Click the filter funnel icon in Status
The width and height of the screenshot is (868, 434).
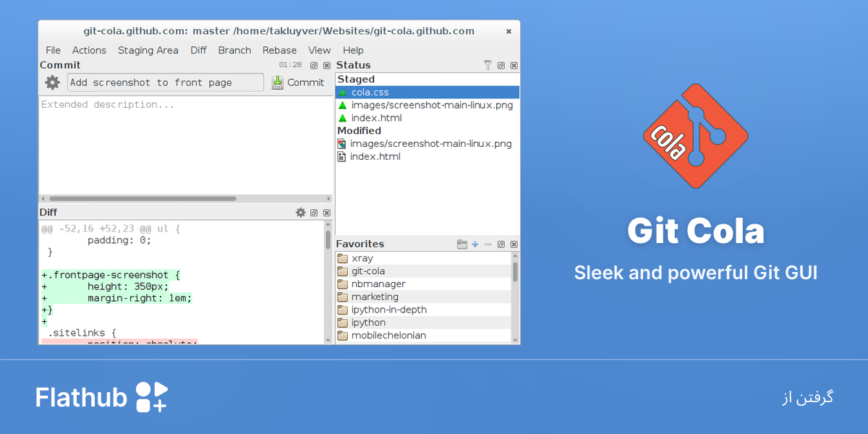pyautogui.click(x=488, y=65)
